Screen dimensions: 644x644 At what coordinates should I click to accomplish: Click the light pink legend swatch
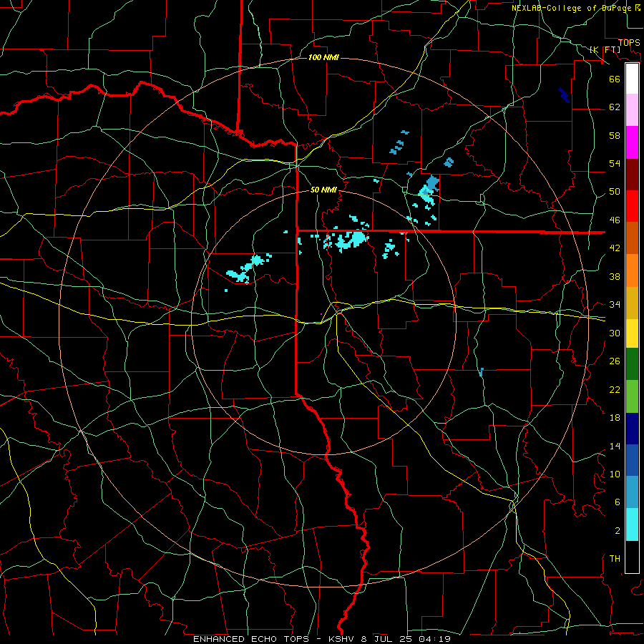(632, 109)
